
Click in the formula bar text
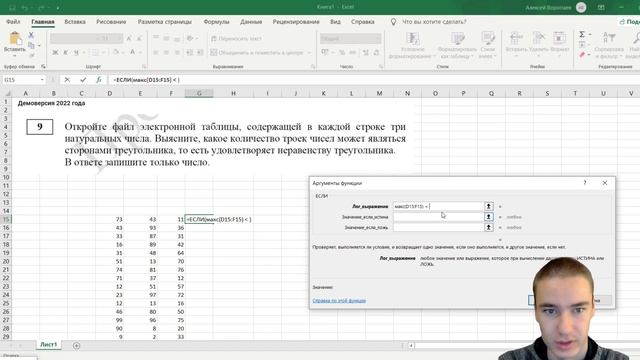[x=146, y=80]
